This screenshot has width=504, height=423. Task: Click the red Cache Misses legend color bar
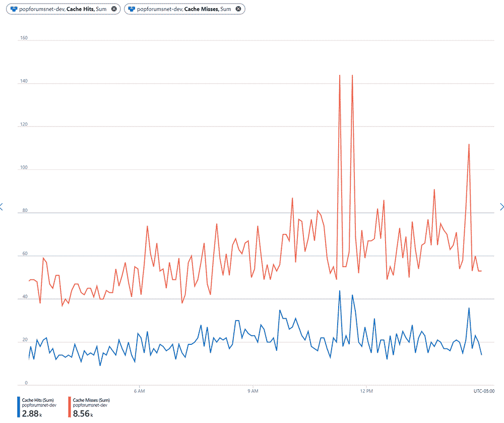tap(69, 407)
